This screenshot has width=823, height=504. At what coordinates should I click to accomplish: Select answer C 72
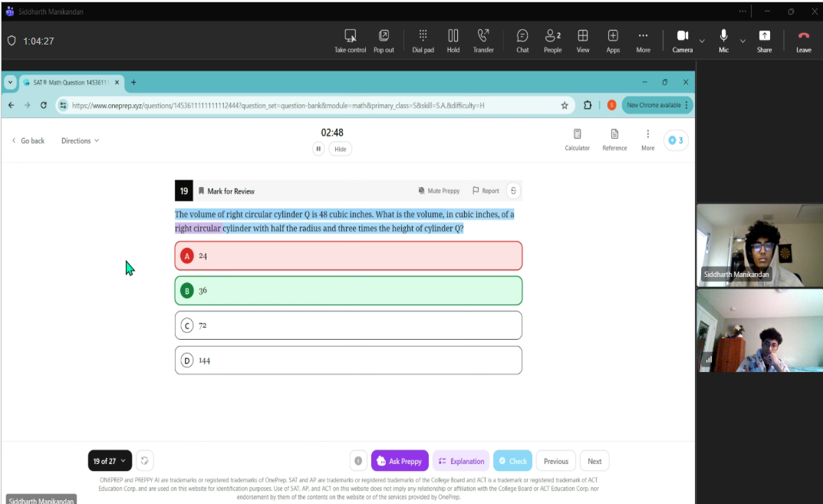click(348, 325)
